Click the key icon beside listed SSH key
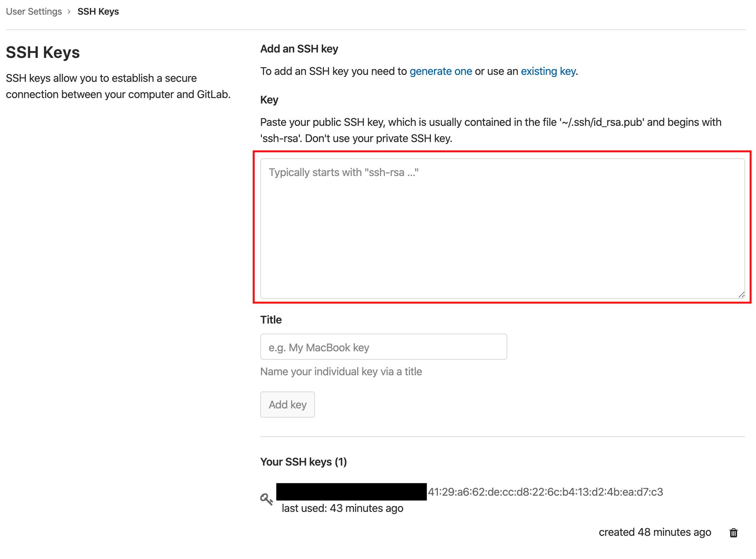The image size is (756, 559). point(266,499)
